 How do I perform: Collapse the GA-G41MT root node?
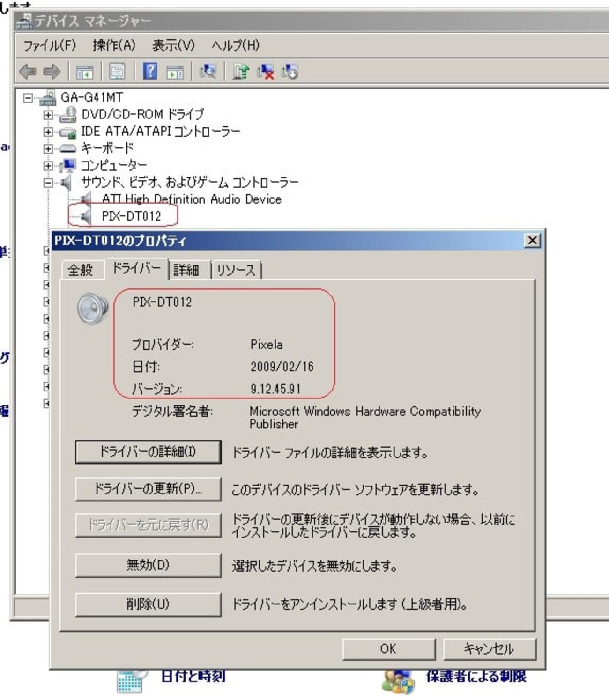[x=28, y=98]
